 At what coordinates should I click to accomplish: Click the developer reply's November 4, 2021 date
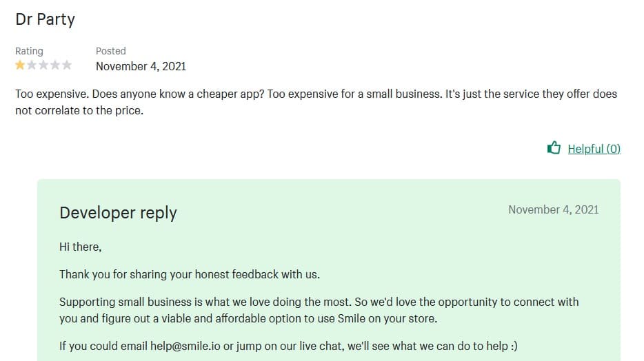point(553,209)
